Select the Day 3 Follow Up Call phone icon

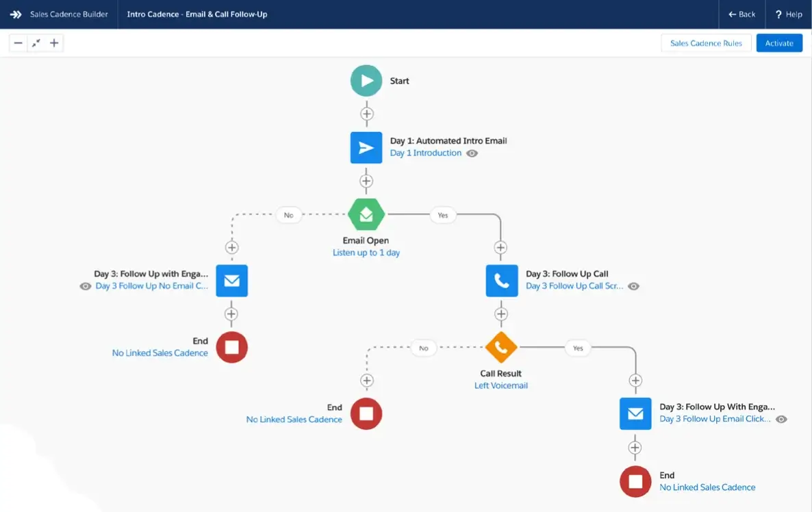pos(502,281)
